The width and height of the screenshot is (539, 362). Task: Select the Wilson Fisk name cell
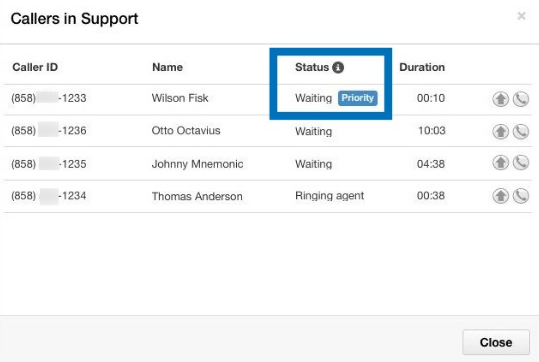coord(180,98)
